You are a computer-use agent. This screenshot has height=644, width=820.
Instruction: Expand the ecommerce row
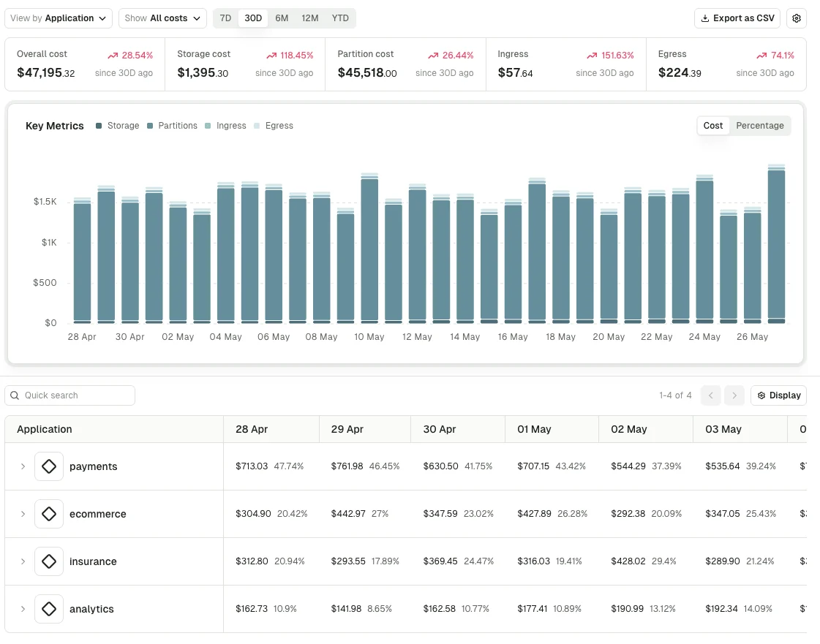click(x=23, y=514)
